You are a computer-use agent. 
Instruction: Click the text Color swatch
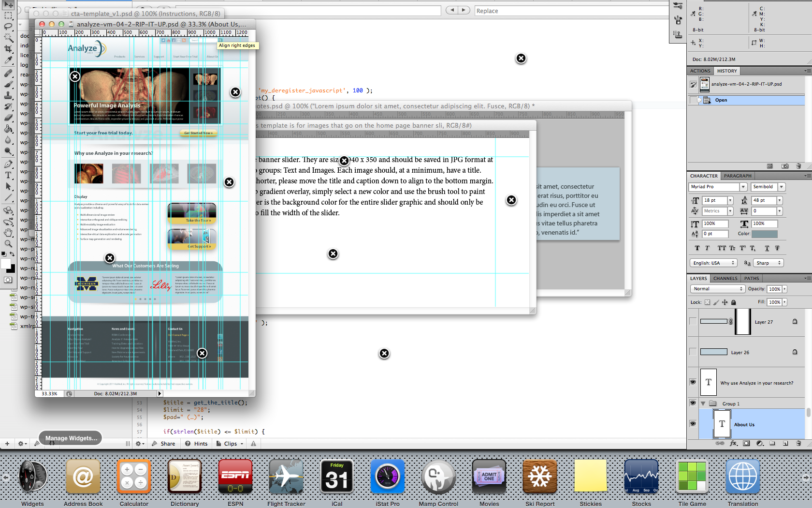pyautogui.click(x=765, y=234)
